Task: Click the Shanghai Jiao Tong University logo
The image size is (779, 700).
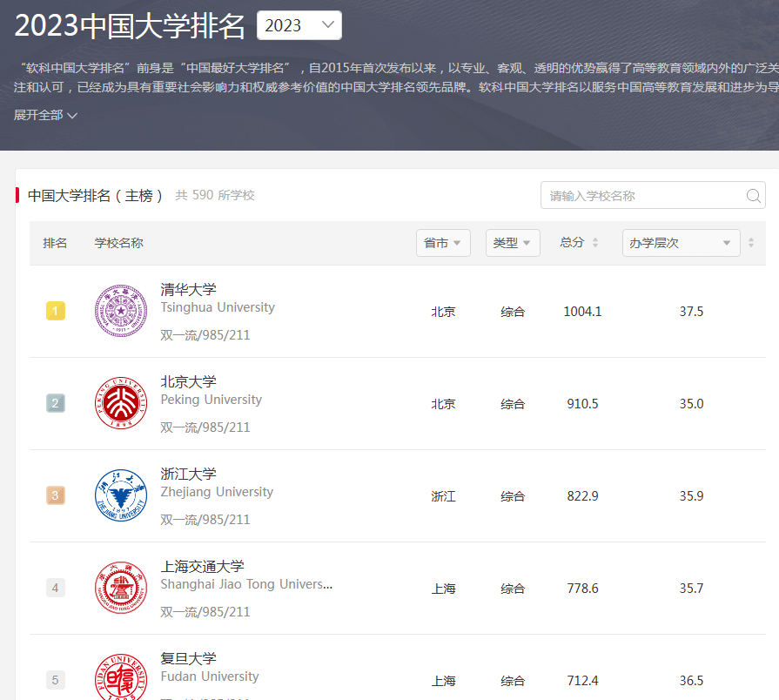Action: 121,588
